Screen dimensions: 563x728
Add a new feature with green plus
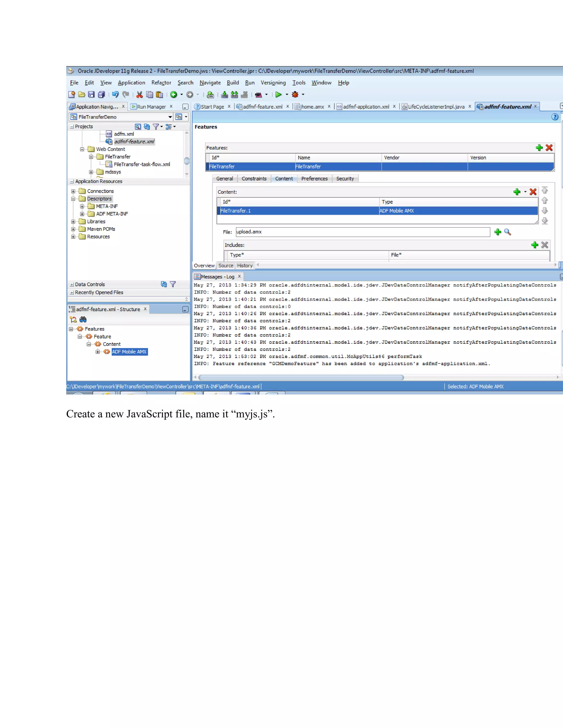coord(539,148)
